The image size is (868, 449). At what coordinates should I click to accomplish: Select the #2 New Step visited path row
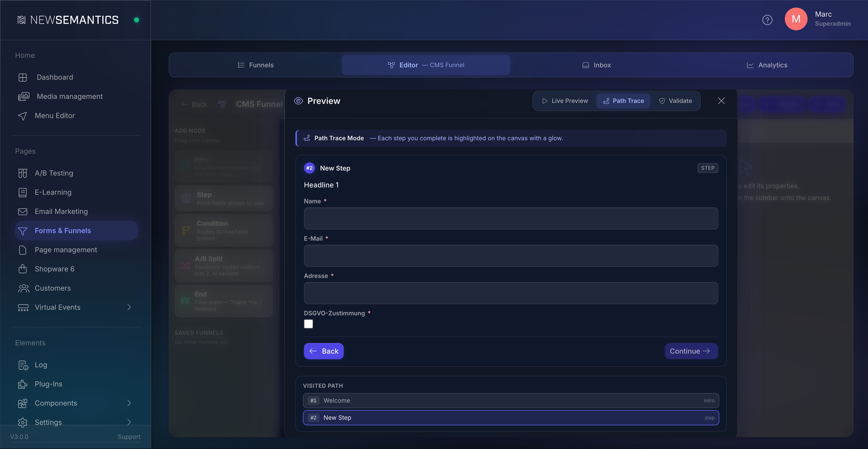(x=511, y=418)
